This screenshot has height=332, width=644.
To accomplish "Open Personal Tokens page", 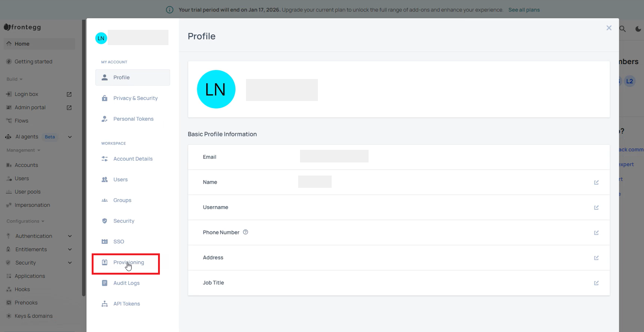I will pos(133,119).
